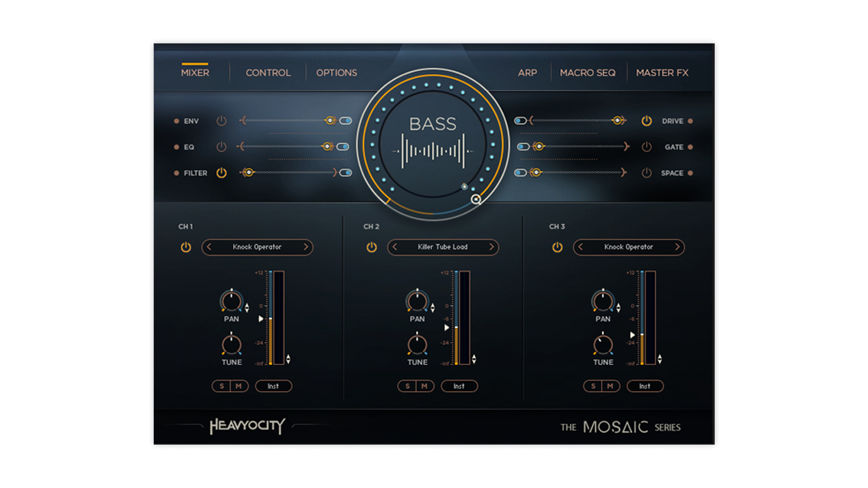Open the MASTER FX tab
This screenshot has width=868, height=488.
(662, 73)
